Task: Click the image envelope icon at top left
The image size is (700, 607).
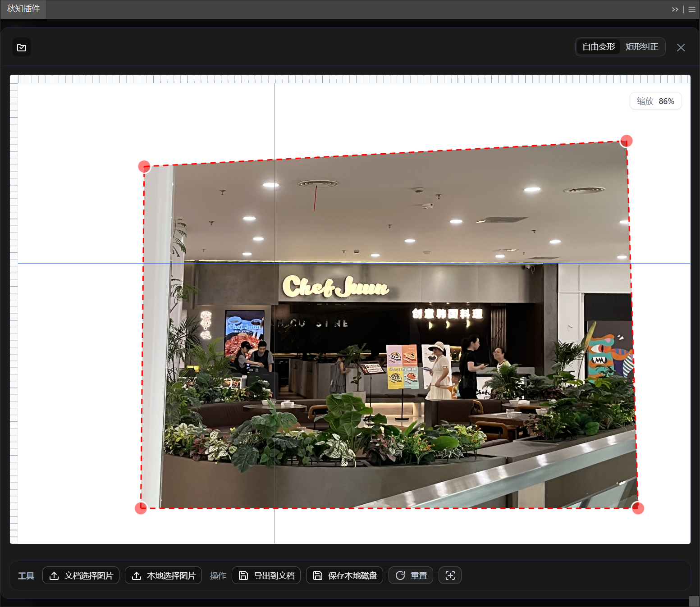Action: click(22, 47)
